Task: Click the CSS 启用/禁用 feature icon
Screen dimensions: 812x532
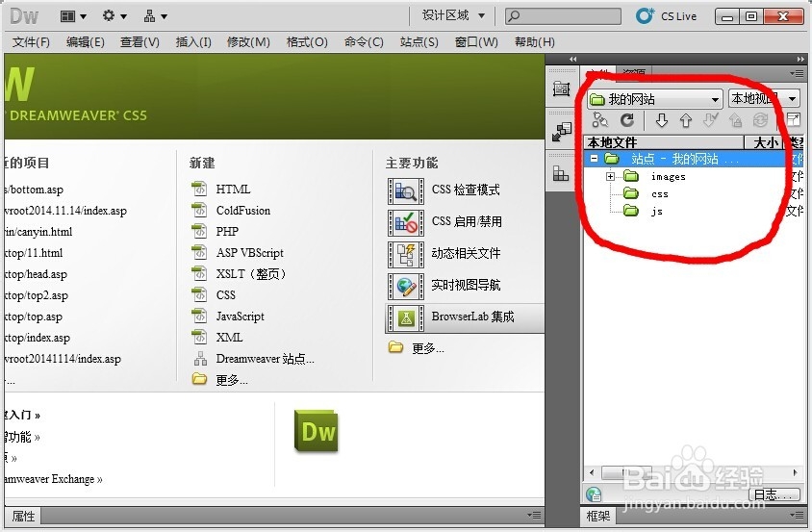Action: pyautogui.click(x=405, y=223)
